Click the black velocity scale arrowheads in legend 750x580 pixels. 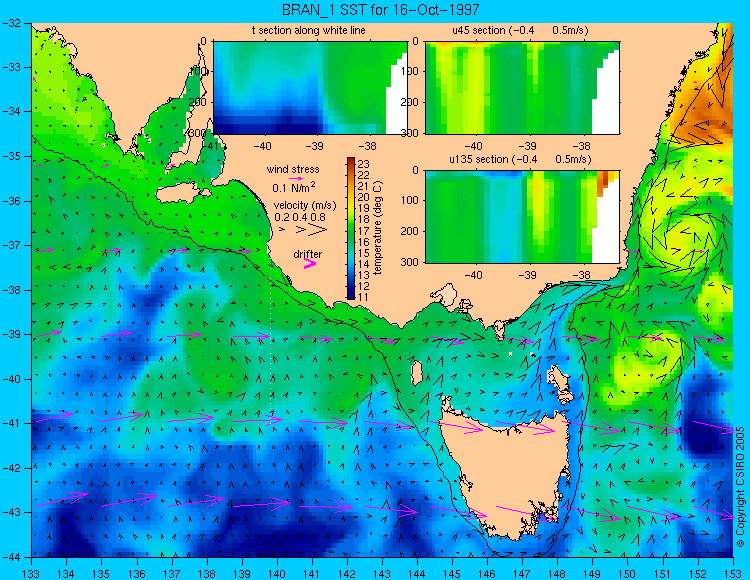coord(303,230)
